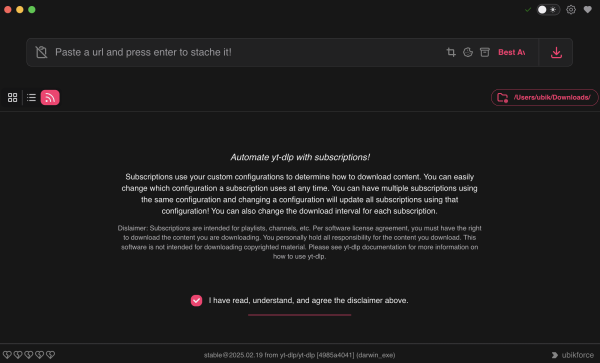Screen dimensions: 600x363
Task: Switch to grid view
Action: tap(13, 98)
